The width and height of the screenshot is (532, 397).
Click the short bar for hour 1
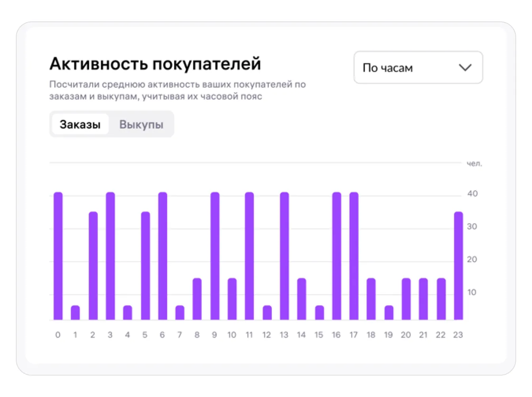pos(75,313)
